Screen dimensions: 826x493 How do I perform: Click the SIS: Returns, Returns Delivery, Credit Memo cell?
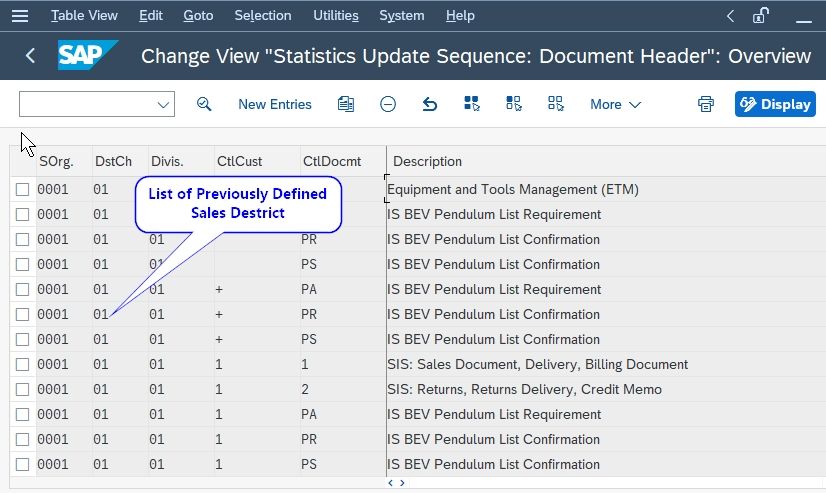(x=524, y=390)
